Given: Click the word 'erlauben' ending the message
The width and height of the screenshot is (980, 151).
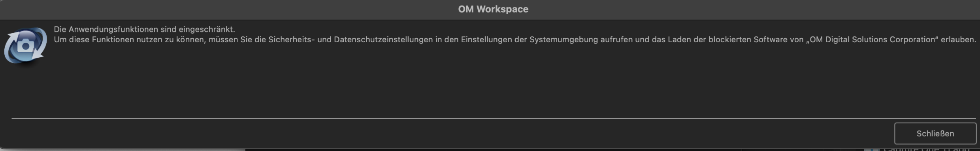Looking at the screenshot, I should [958, 40].
